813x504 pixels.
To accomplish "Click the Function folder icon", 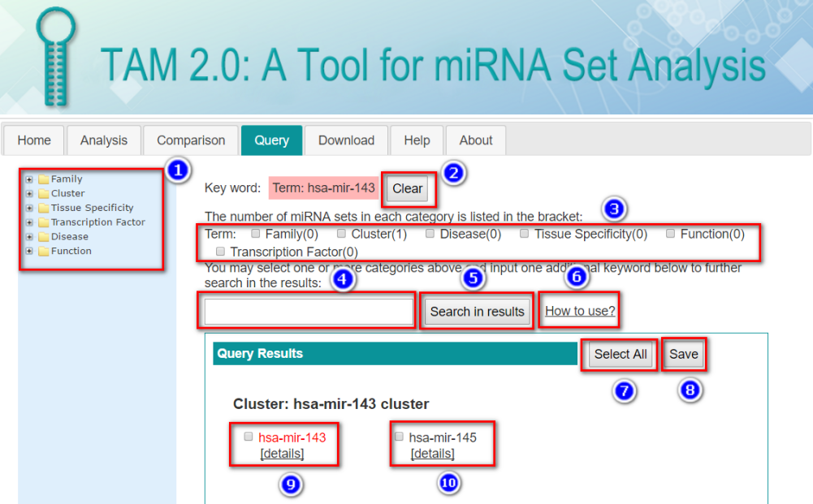I will (44, 252).
